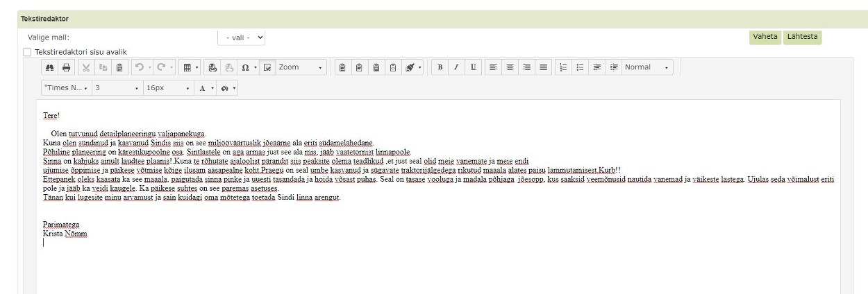868x294 pixels.
Task: Click the format painter brush icon
Action: coord(410,68)
